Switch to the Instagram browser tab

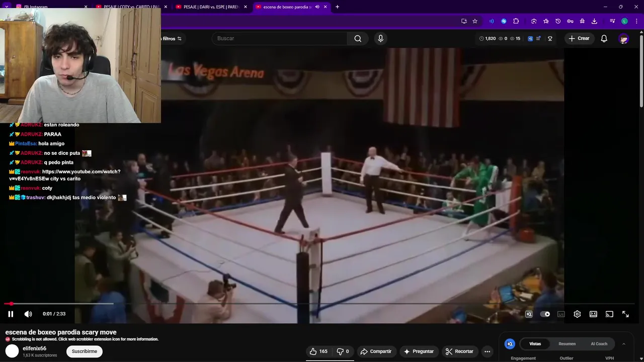coord(50,7)
